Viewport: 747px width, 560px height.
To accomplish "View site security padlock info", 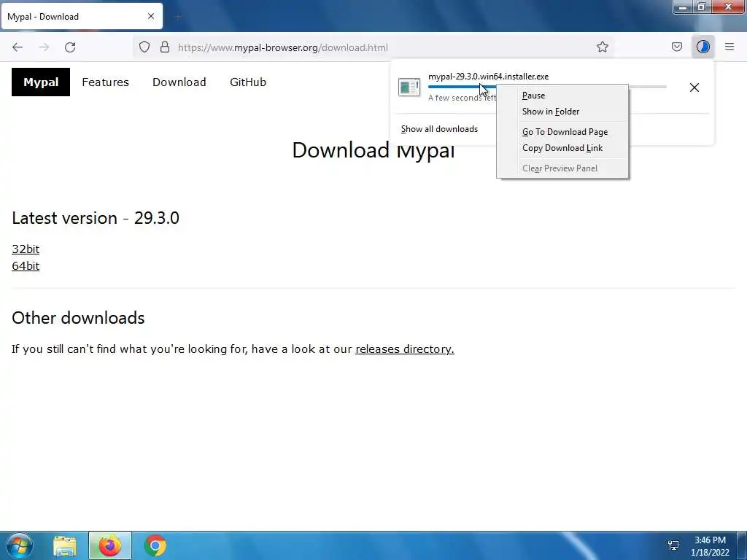I will click(x=165, y=47).
